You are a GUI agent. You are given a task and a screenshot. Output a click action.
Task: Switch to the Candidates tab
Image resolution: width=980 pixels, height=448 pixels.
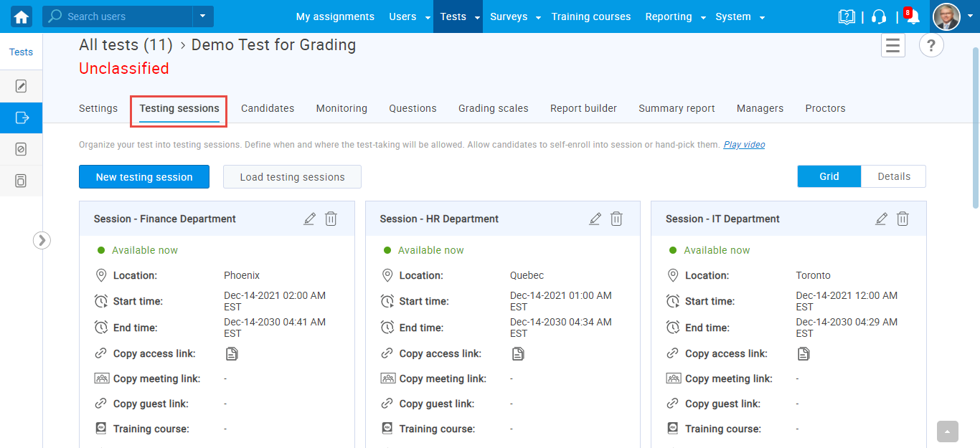tap(268, 108)
